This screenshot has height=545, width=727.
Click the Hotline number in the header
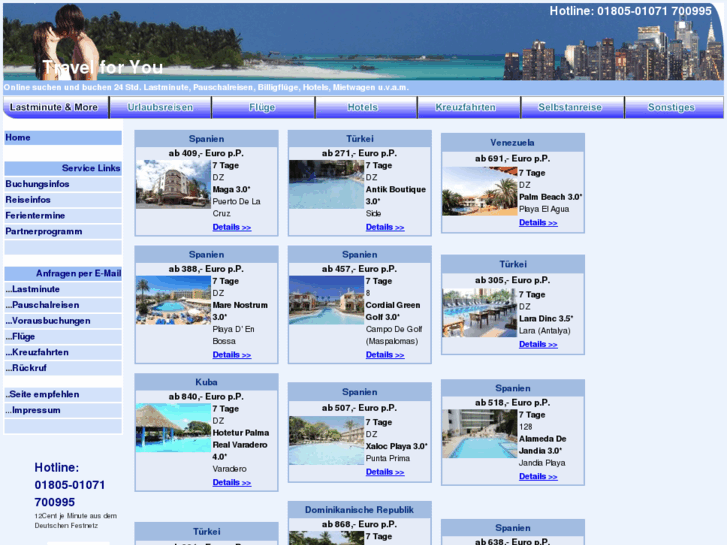tap(631, 11)
